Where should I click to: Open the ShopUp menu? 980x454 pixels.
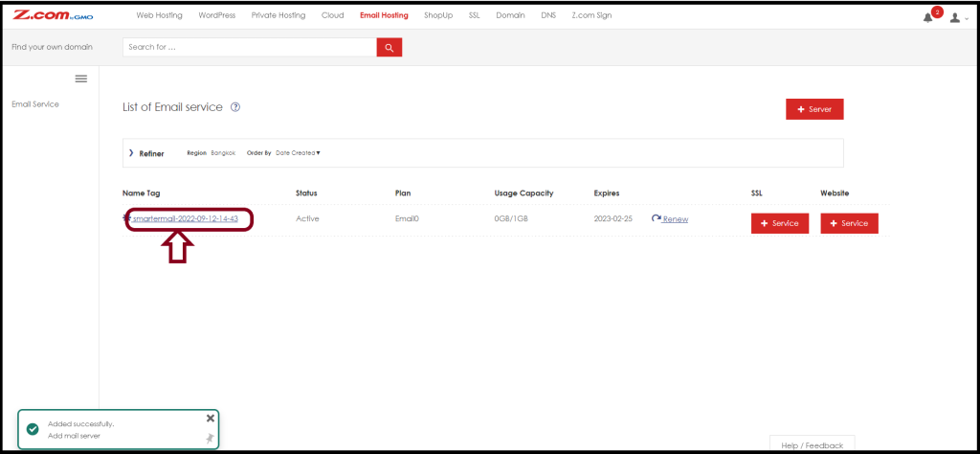(x=438, y=15)
